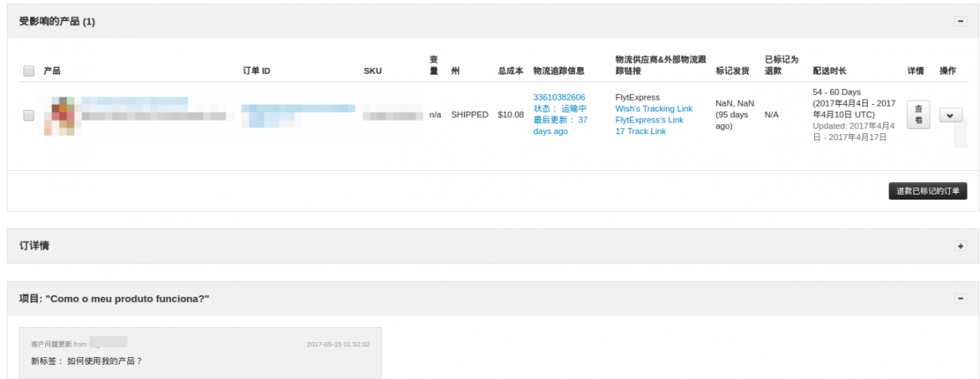Follow the FlytExpress's Link
The height and width of the screenshot is (379, 980).
648,120
